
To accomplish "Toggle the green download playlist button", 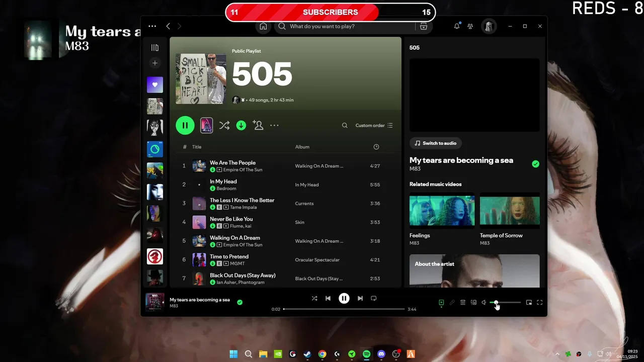I will [x=242, y=125].
